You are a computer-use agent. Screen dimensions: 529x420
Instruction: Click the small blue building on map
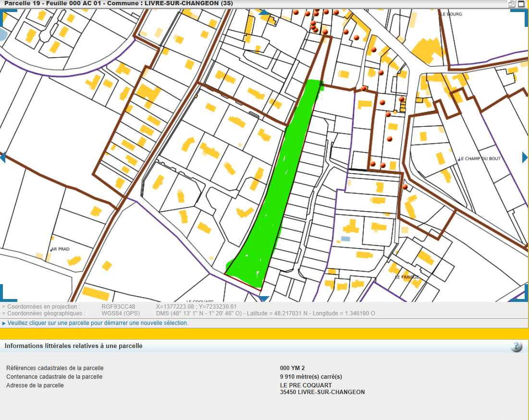(345, 239)
